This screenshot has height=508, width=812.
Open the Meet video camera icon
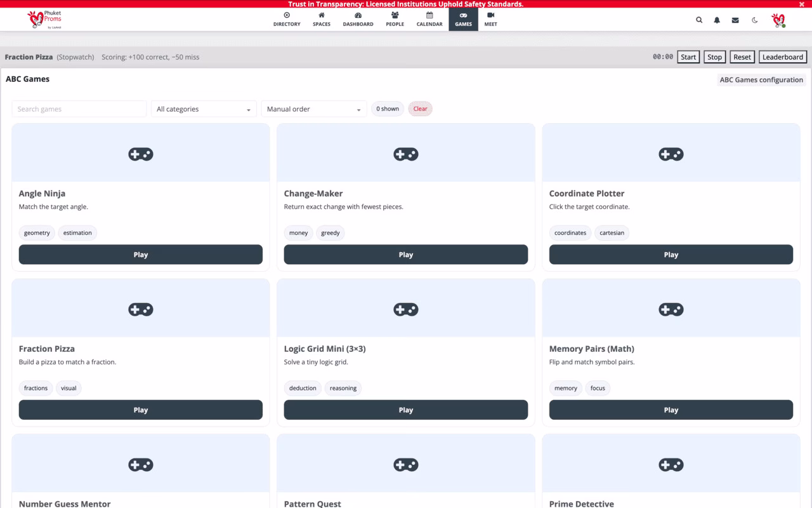click(490, 15)
